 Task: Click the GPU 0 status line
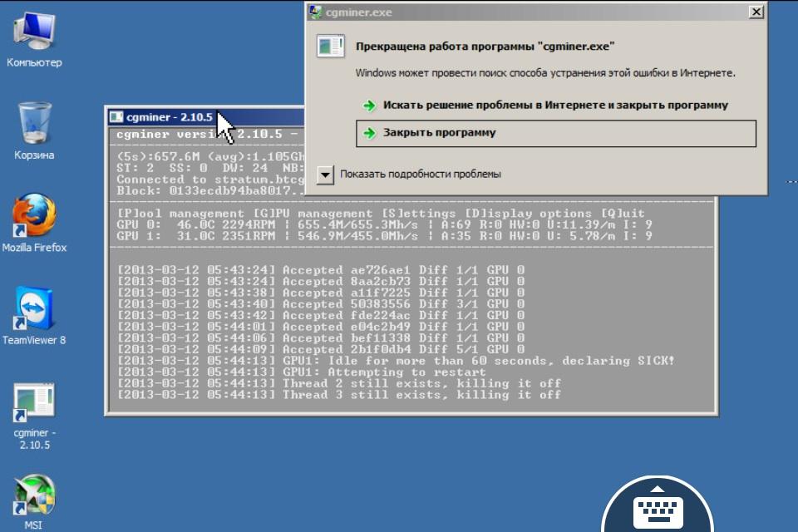384,224
